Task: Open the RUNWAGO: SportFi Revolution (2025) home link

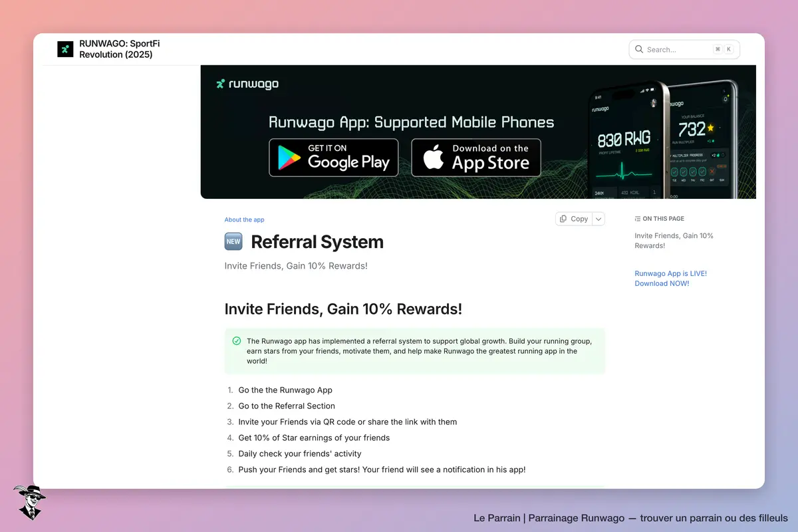Action: [x=120, y=49]
